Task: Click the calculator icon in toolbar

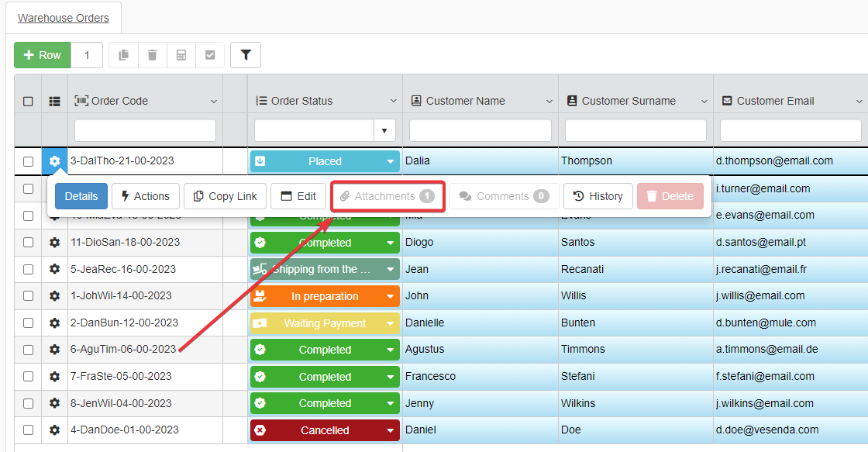Action: 181,55
